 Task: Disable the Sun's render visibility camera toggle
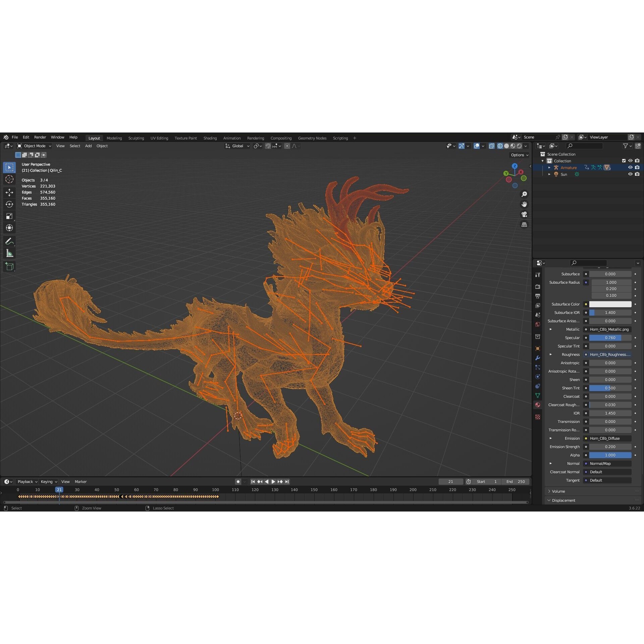pyautogui.click(x=638, y=174)
